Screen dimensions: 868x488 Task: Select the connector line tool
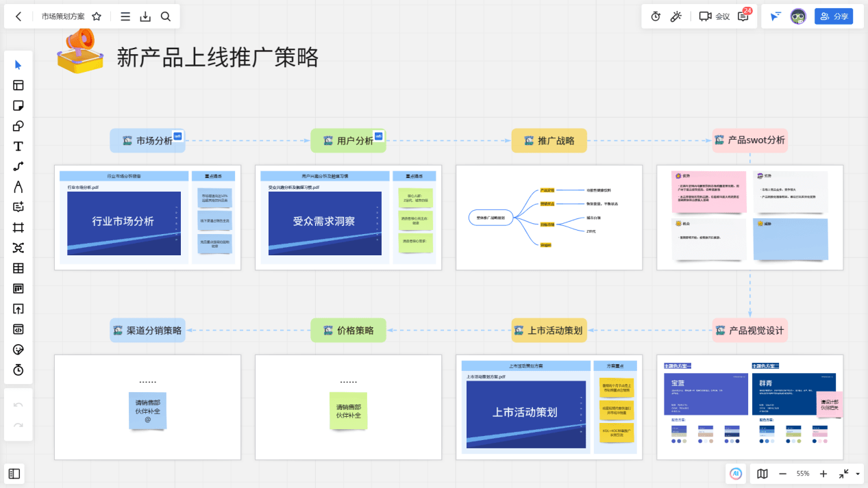point(18,166)
